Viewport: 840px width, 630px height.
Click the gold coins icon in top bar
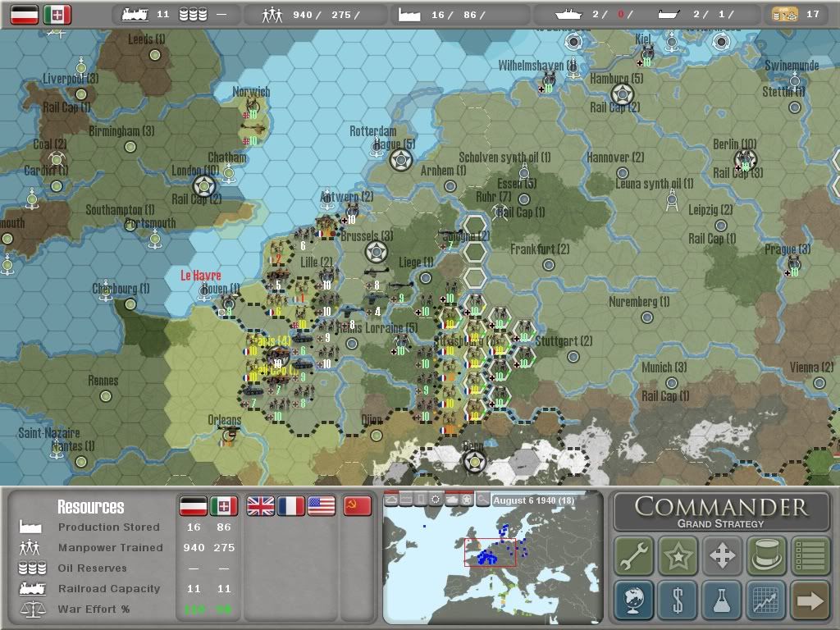pyautogui.click(x=784, y=15)
